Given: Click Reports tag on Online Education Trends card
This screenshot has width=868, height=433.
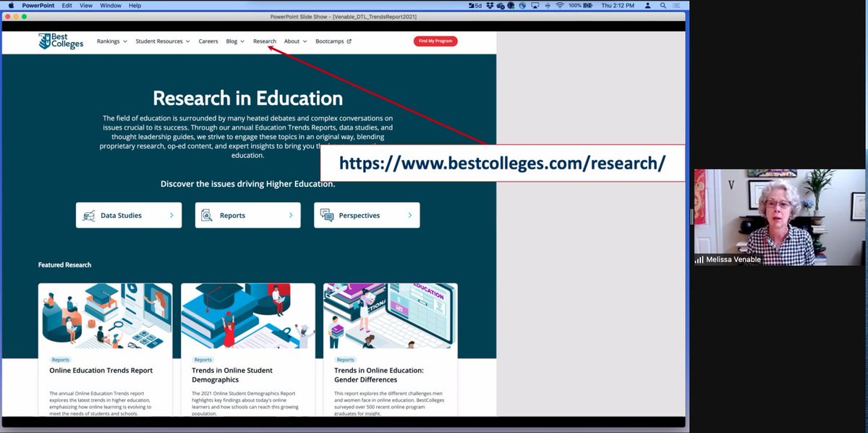Looking at the screenshot, I should [x=61, y=360].
